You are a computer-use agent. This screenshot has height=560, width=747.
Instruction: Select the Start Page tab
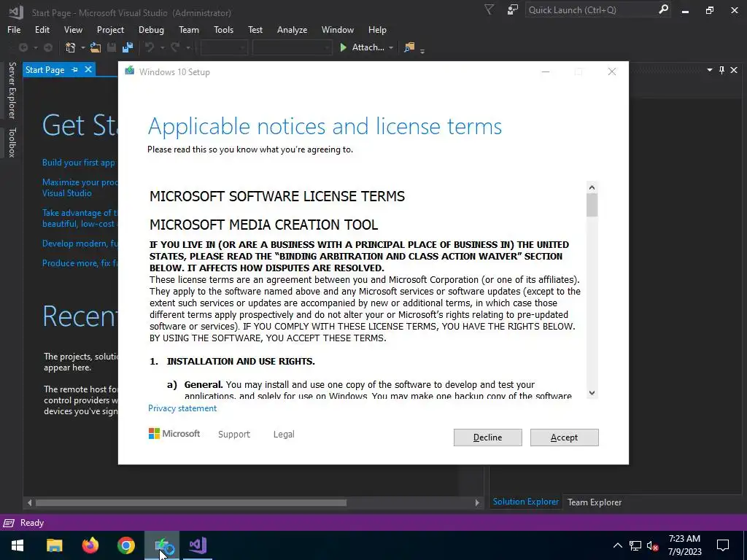pos(44,69)
